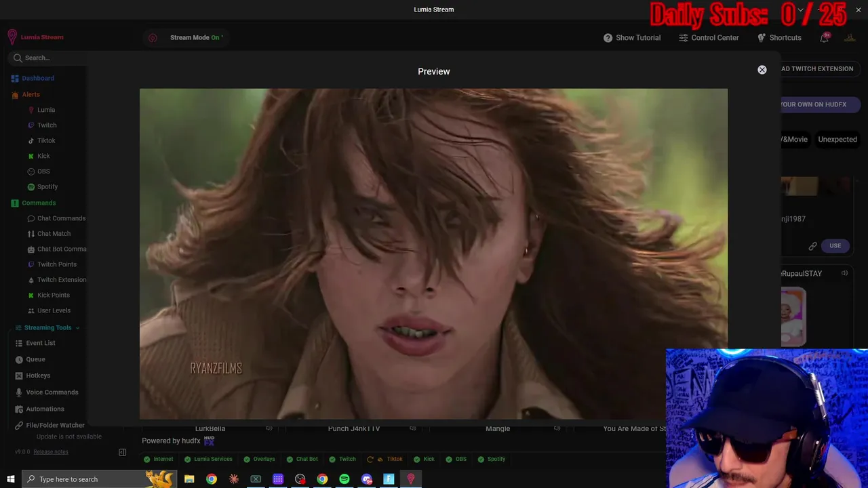Viewport: 868px width, 488px height.
Task: Open Twitch Extension in sidebar
Action: [x=56, y=280]
